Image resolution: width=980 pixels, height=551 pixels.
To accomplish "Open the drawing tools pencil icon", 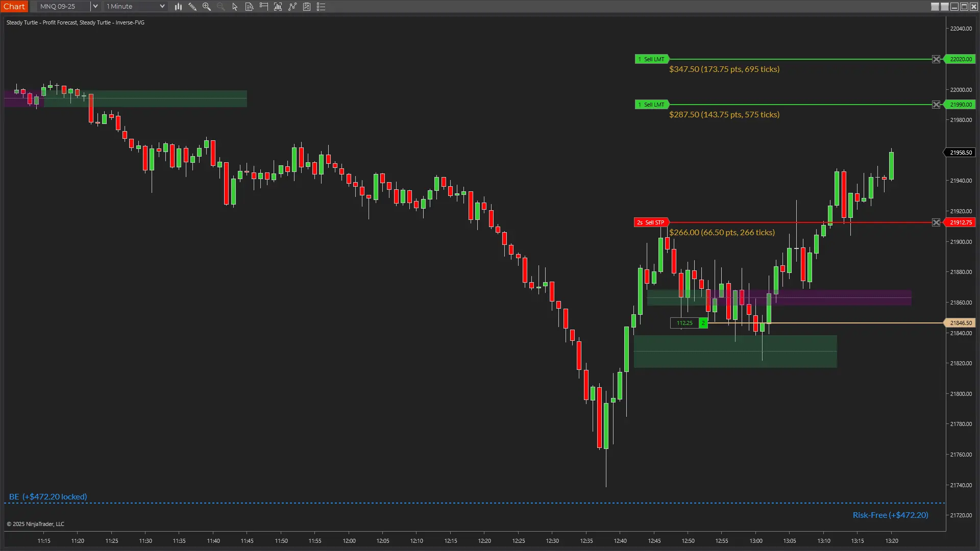I will tap(192, 7).
